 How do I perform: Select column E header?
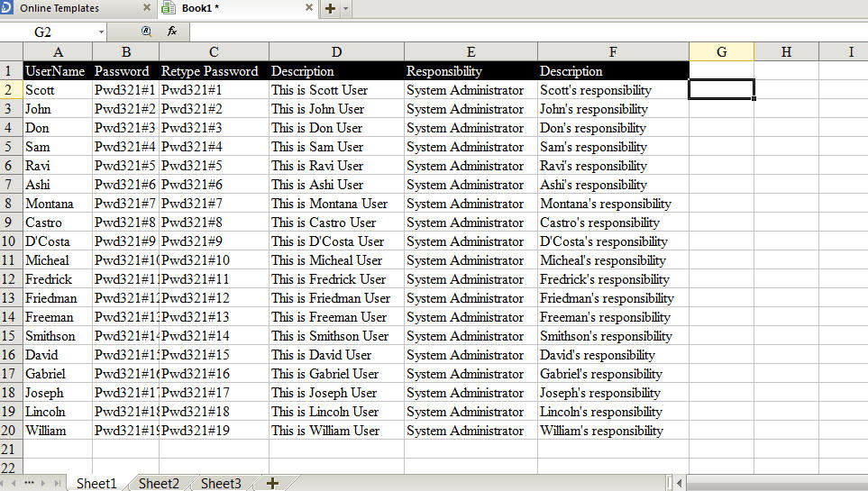pos(471,52)
